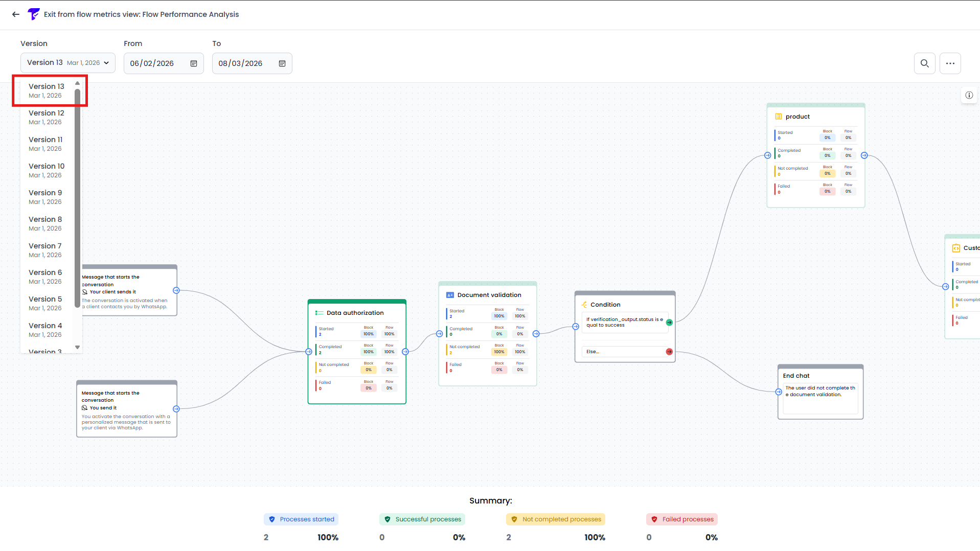Click the yellow branch icon on the Condition node
This screenshot has width=980, height=551.
[584, 304]
